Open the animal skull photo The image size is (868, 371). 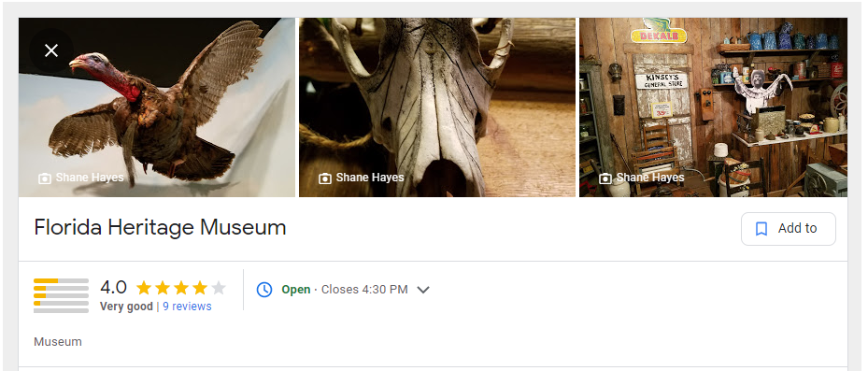pos(437,107)
